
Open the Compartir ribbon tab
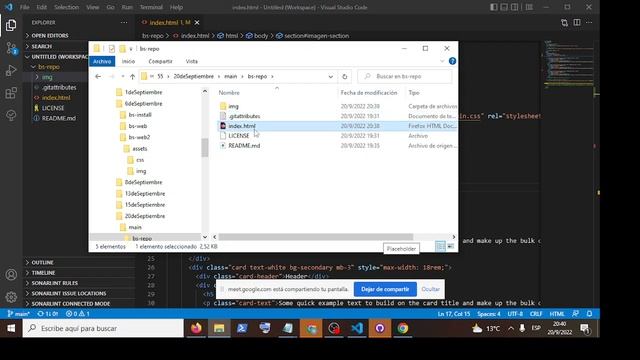[x=160, y=61]
